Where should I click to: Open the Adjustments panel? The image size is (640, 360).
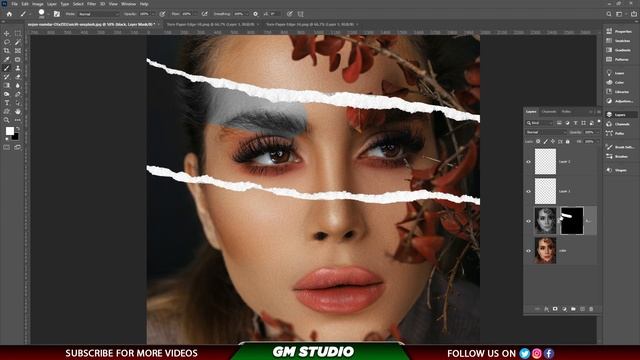coord(619,101)
